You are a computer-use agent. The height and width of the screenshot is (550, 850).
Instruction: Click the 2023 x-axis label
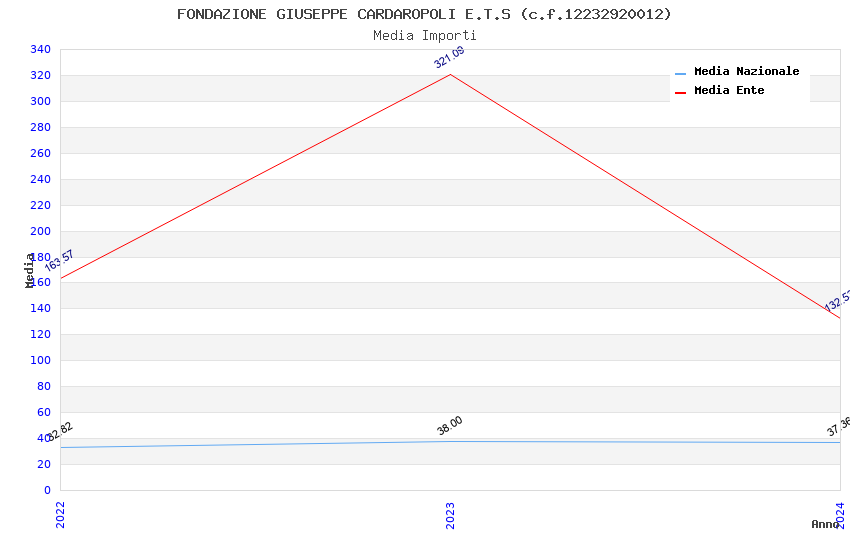point(450,515)
